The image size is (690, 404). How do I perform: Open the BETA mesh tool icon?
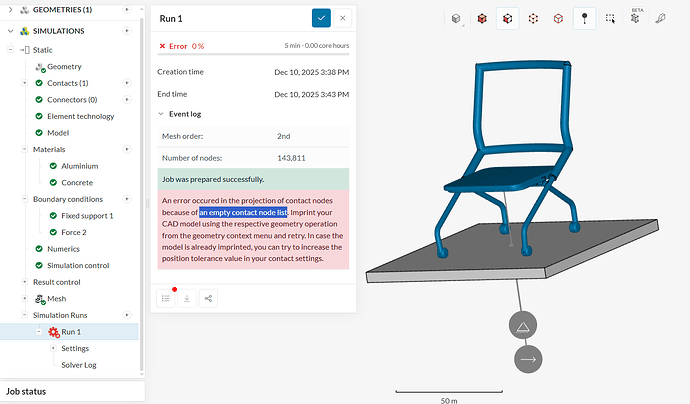coord(635,18)
